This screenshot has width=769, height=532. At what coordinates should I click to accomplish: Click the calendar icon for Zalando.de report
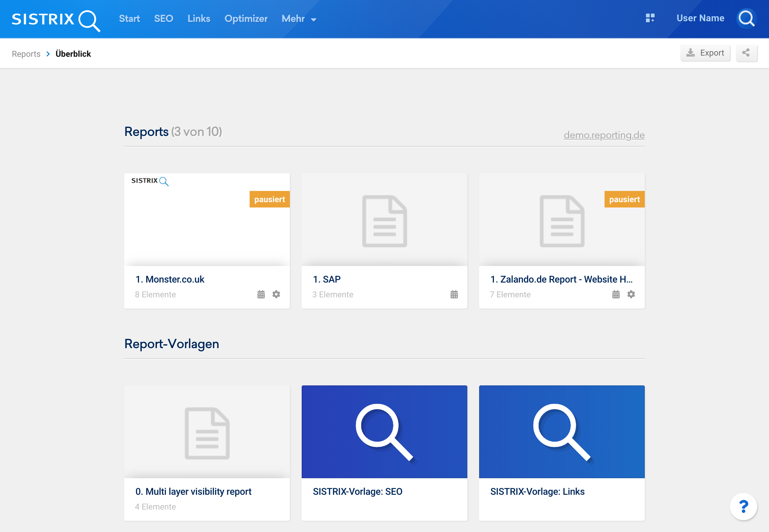(x=616, y=294)
